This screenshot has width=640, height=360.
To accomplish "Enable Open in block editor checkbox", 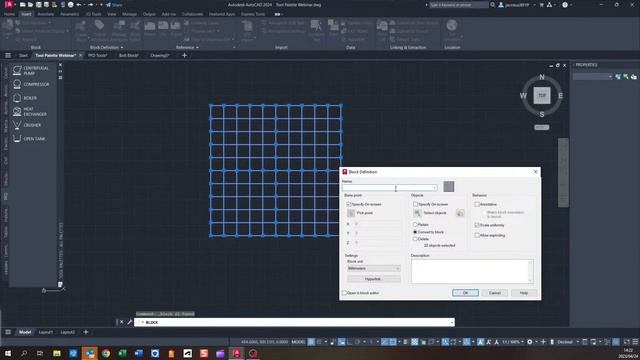I will (x=344, y=293).
